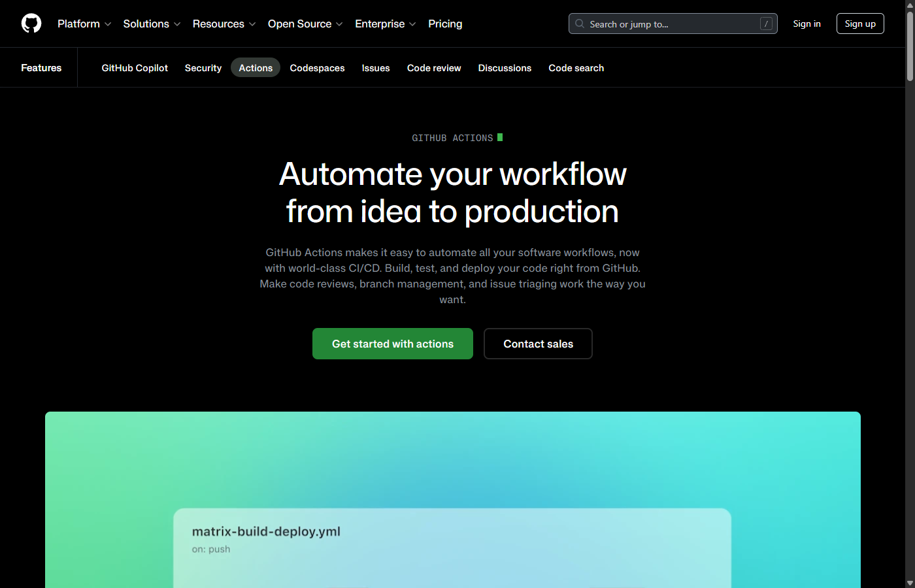Click the scrollbar up arrow icon
The width and height of the screenshot is (915, 588).
coord(910,6)
